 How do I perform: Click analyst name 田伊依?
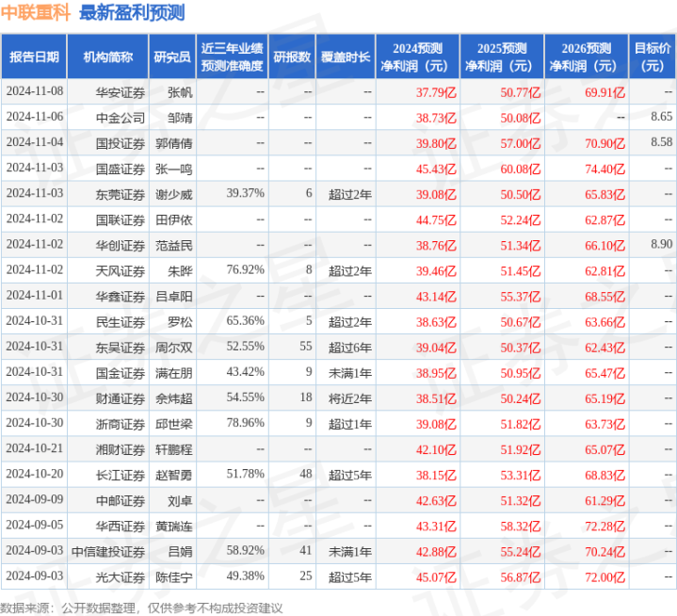[174, 219]
